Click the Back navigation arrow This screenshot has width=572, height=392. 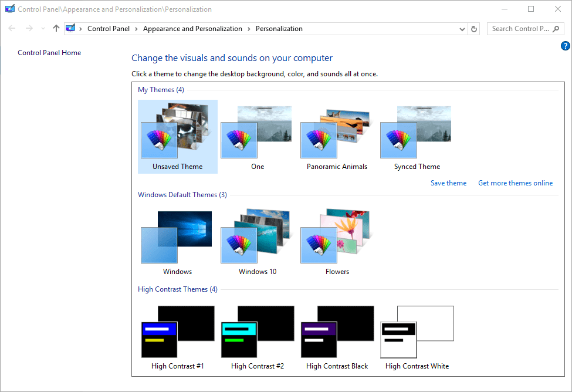point(12,29)
